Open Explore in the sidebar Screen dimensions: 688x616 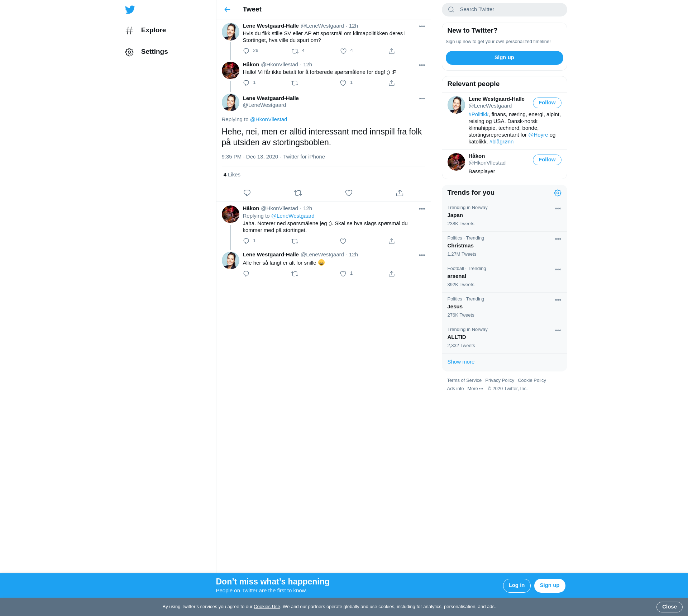[146, 30]
